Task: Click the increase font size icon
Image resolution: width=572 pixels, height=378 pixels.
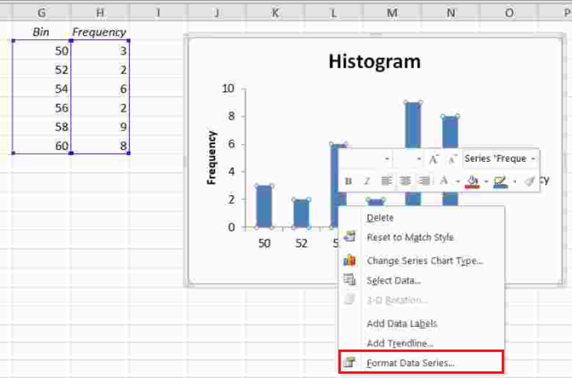Action: [x=433, y=159]
